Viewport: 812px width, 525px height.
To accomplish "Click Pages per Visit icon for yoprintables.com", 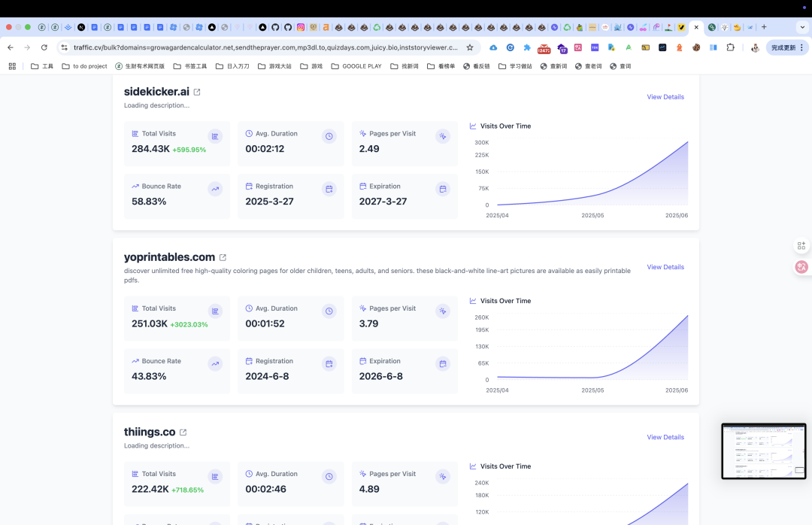I will point(443,311).
